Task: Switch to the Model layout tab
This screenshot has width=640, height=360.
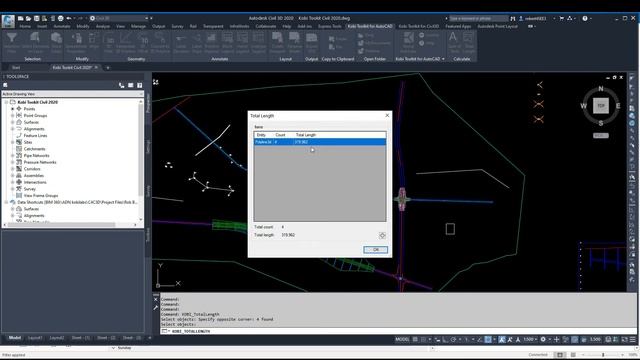Action: (15, 338)
